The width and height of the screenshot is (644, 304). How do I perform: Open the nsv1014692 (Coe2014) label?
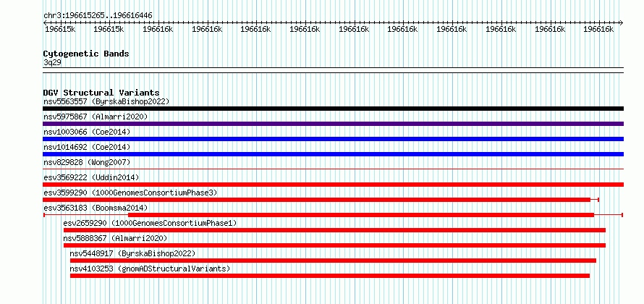87,147
